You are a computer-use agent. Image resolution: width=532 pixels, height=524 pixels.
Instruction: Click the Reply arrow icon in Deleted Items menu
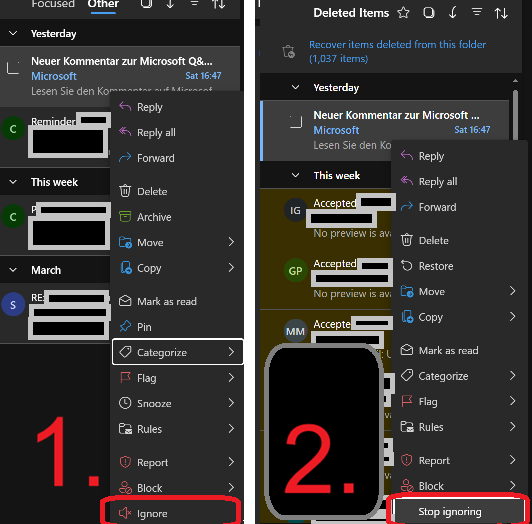[406, 156]
